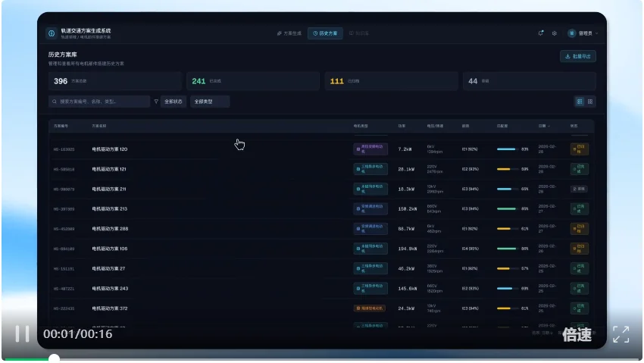Image resolution: width=644 pixels, height=363 pixels.
Task: Sort table by 日期 column header
Action: (543, 126)
